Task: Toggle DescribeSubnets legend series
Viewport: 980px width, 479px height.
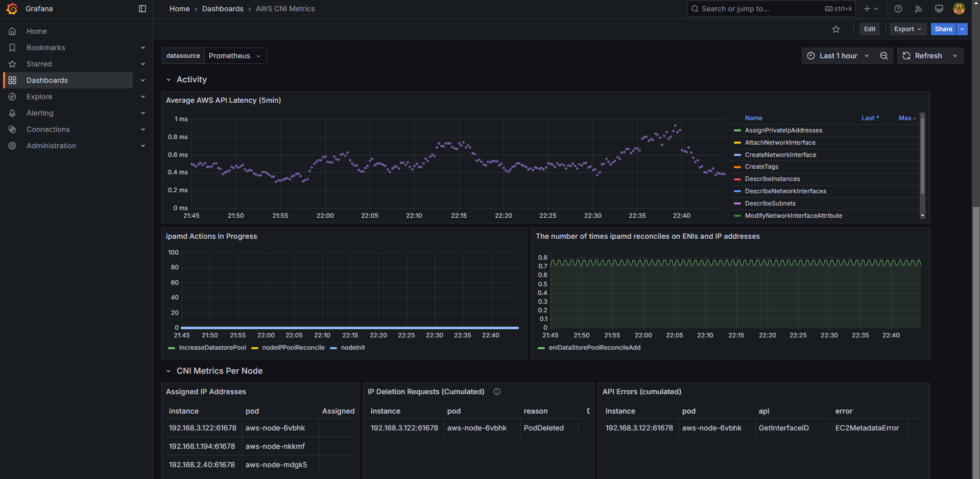Action: [770, 203]
